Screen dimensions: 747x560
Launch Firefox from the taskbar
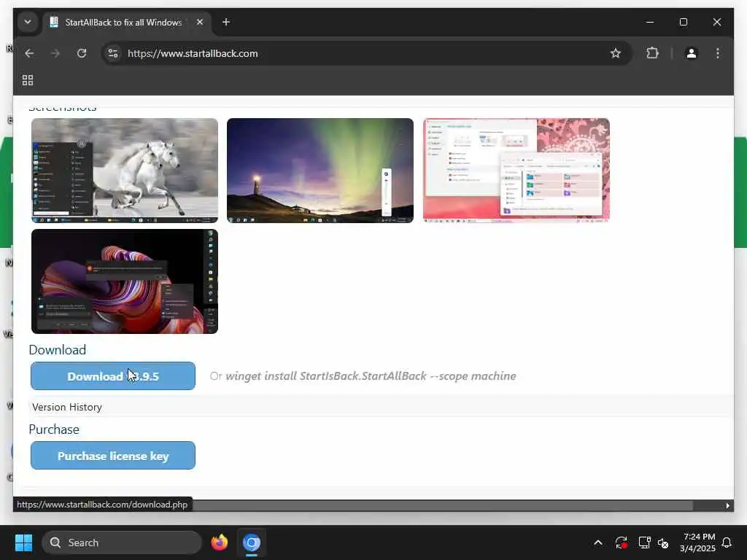(x=219, y=542)
